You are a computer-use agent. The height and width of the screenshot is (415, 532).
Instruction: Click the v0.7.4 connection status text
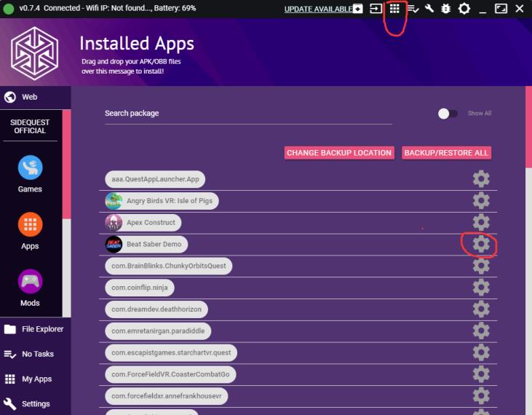pos(108,8)
